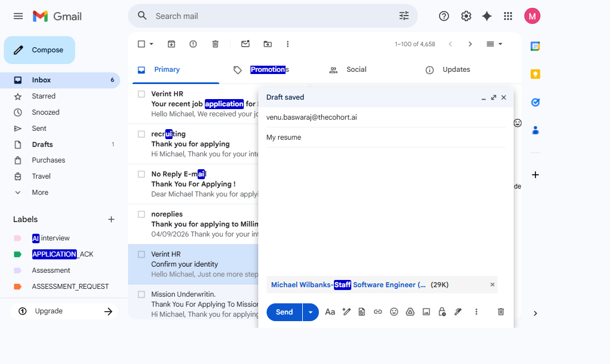Insert files using Google Drive icon
This screenshot has width=610, height=364.
[x=410, y=312]
